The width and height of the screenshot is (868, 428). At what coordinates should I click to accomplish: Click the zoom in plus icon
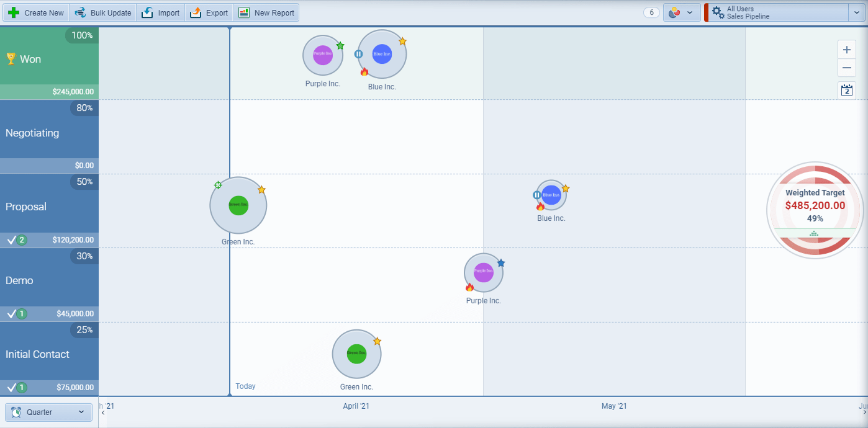(x=846, y=49)
